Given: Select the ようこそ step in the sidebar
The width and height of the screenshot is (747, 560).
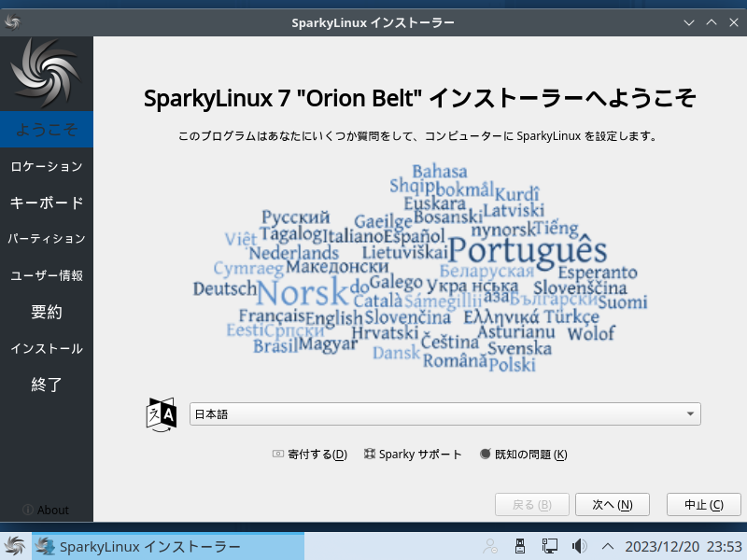Looking at the screenshot, I should [x=46, y=130].
